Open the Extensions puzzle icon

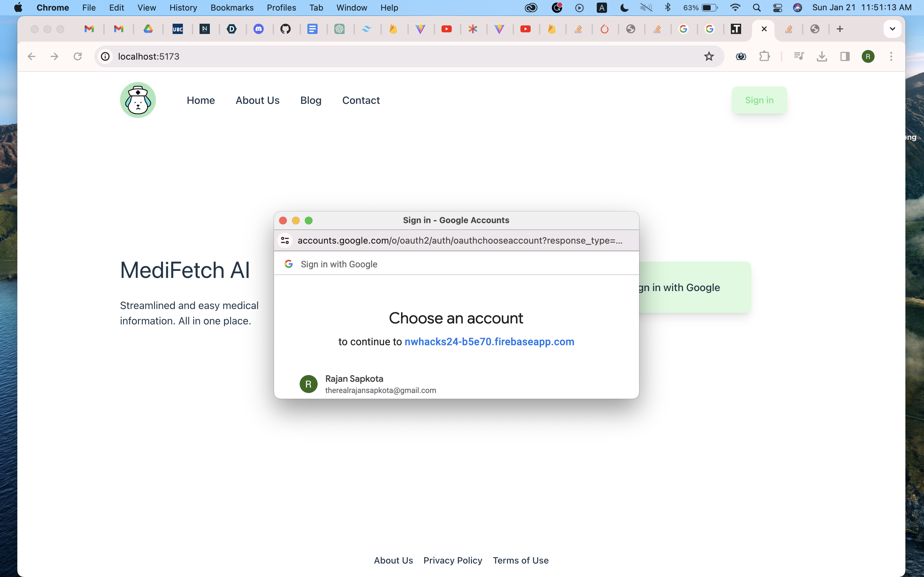[764, 56]
